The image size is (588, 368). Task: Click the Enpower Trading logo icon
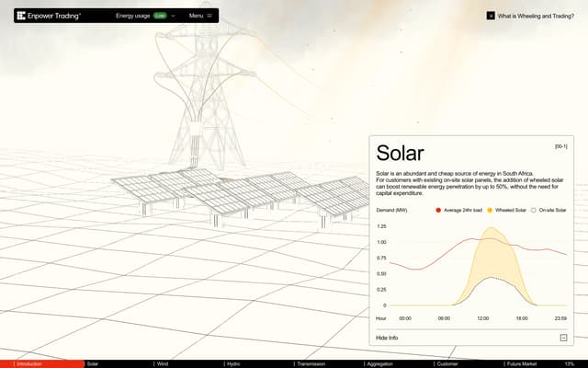[21, 16]
